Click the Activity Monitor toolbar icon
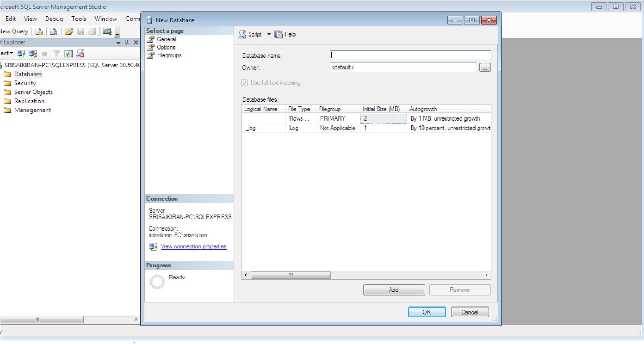 click(107, 31)
